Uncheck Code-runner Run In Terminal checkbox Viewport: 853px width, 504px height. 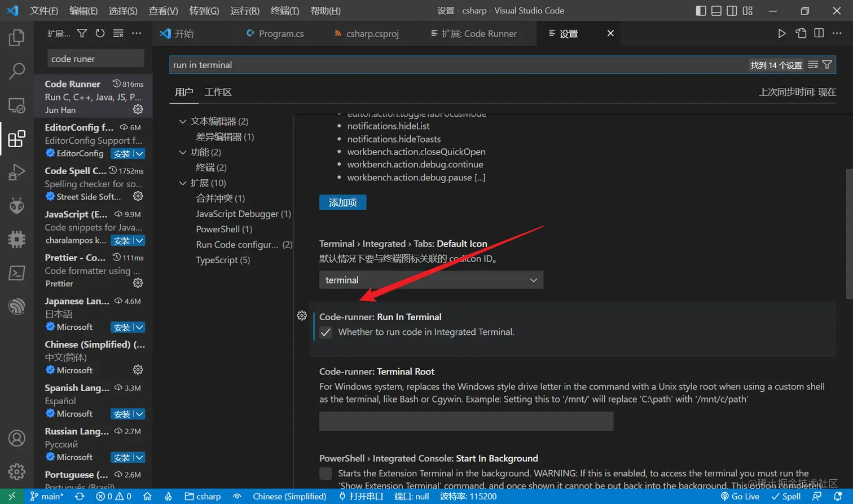326,333
